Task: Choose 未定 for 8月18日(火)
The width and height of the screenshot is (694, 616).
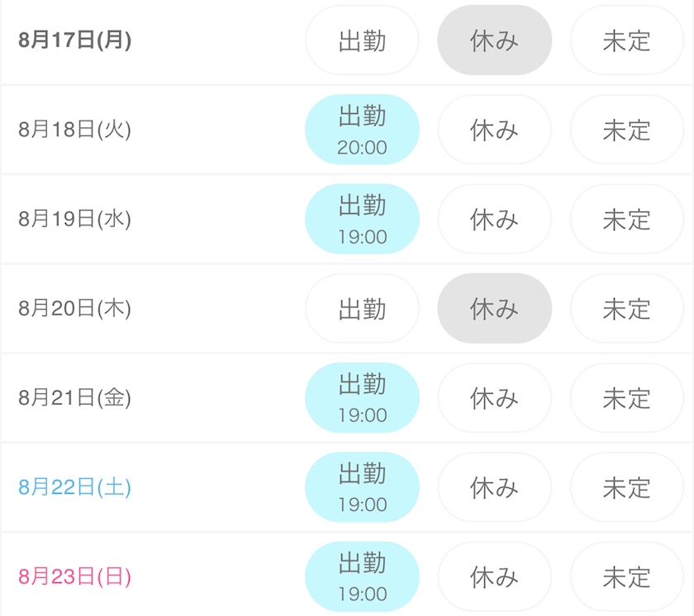Action: pyautogui.click(x=627, y=130)
